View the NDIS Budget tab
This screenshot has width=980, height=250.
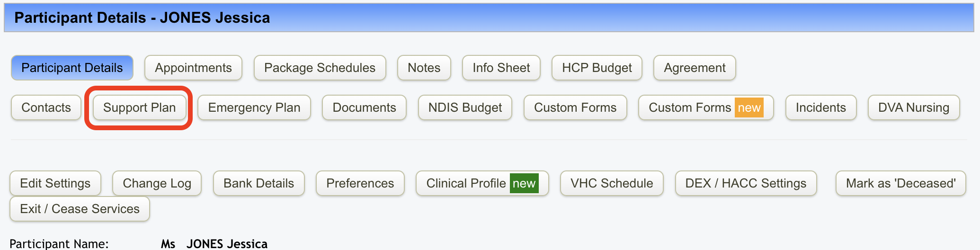pos(465,107)
